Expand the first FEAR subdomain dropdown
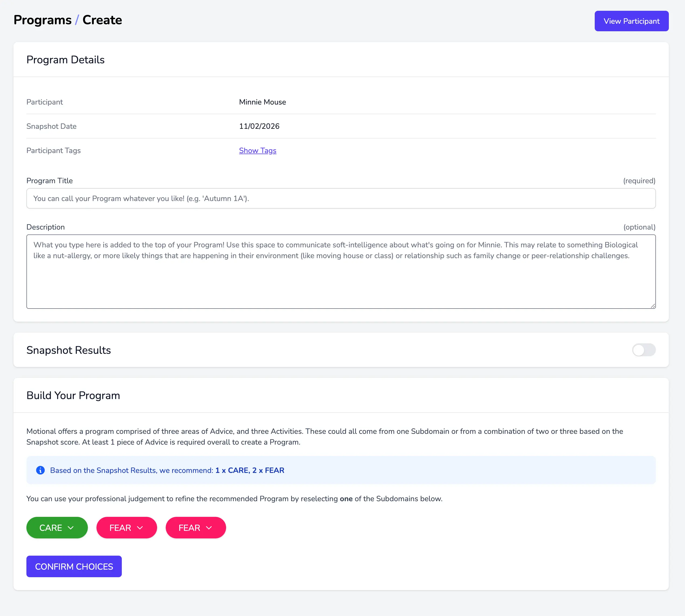685x616 pixels. [127, 528]
